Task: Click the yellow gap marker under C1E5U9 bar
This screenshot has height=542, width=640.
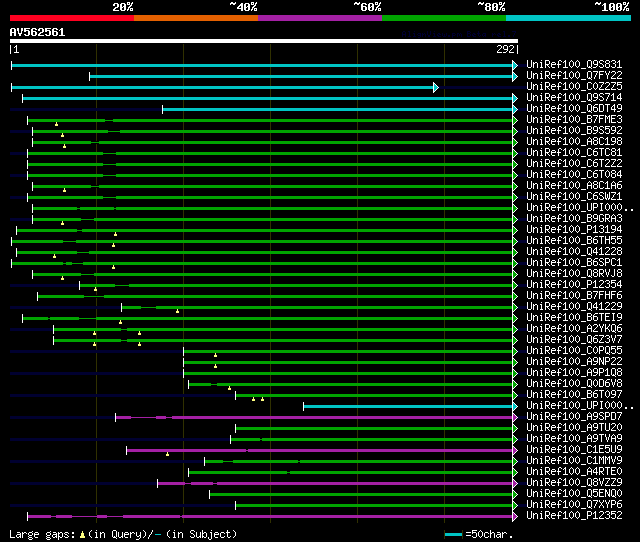Action: [167, 454]
